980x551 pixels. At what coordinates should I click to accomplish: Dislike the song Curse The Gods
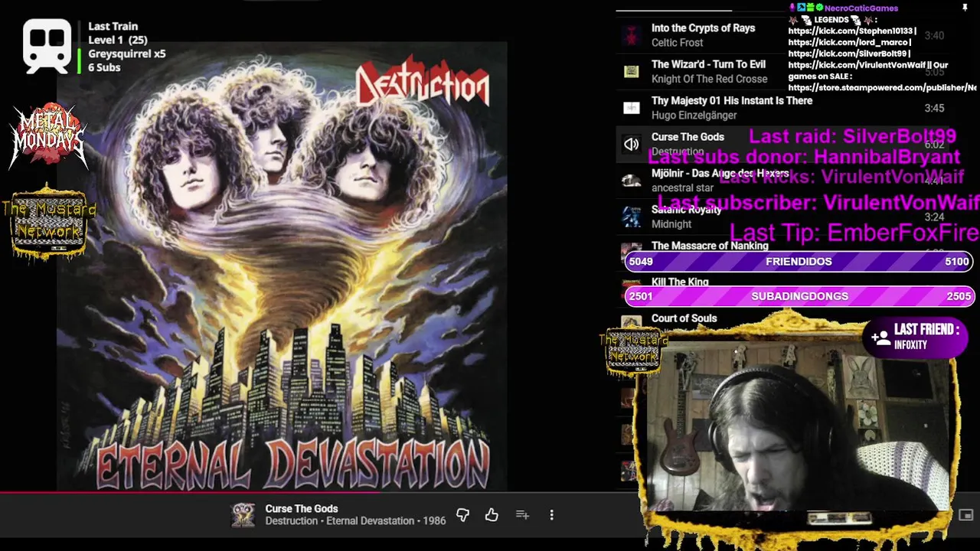pyautogui.click(x=462, y=515)
